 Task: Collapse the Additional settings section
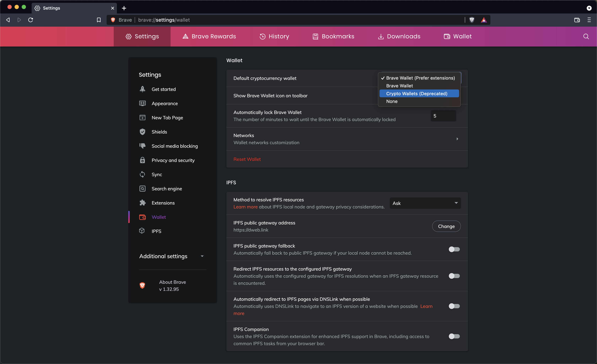(x=202, y=256)
